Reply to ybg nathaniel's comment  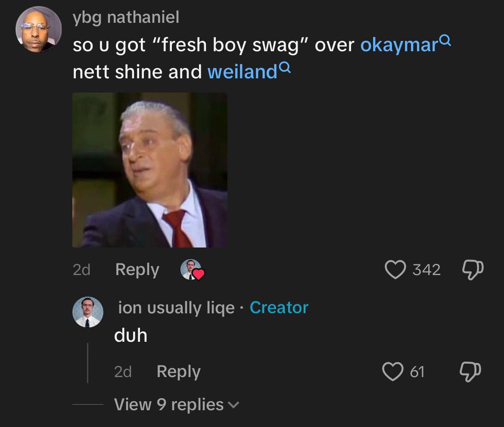(137, 270)
